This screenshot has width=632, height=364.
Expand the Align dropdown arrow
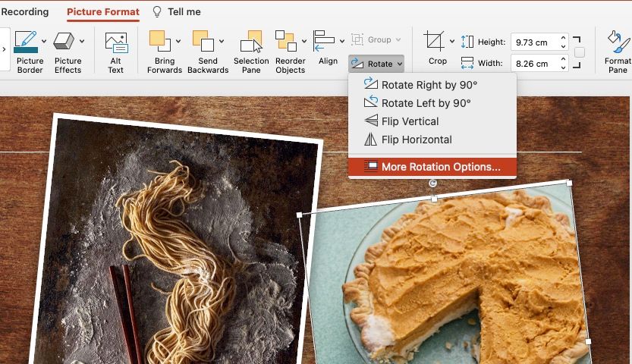coord(341,41)
